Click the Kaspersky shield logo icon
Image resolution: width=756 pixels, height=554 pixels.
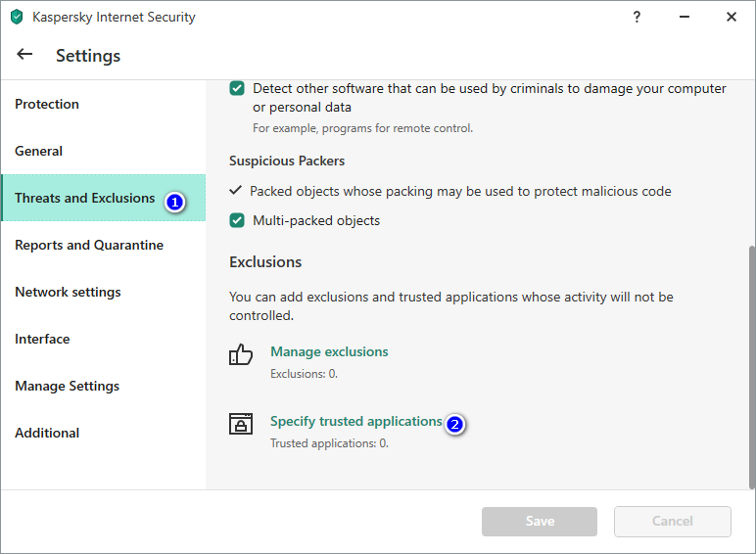[16, 17]
